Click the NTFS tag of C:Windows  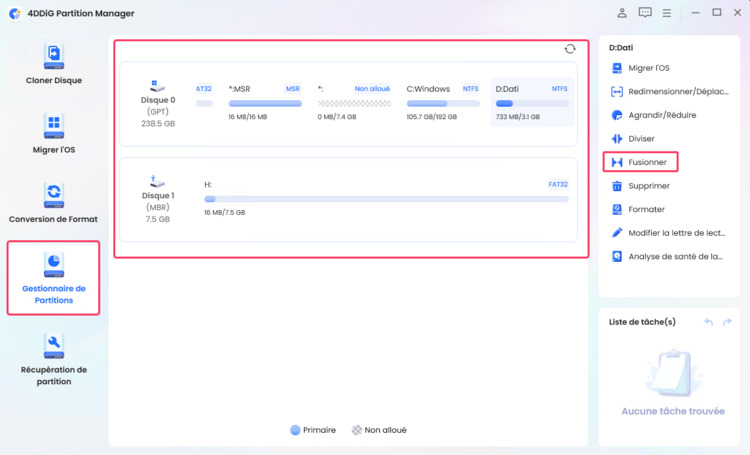pyautogui.click(x=470, y=89)
